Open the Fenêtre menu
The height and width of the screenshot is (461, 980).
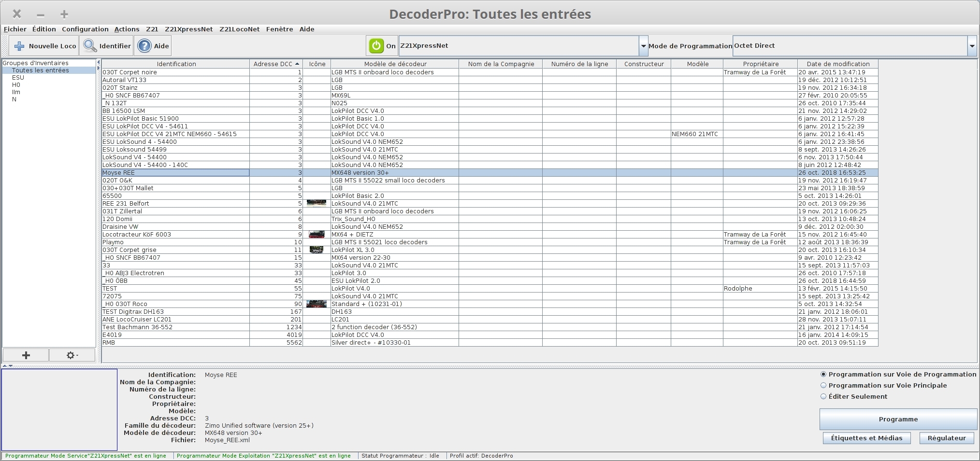pos(279,29)
